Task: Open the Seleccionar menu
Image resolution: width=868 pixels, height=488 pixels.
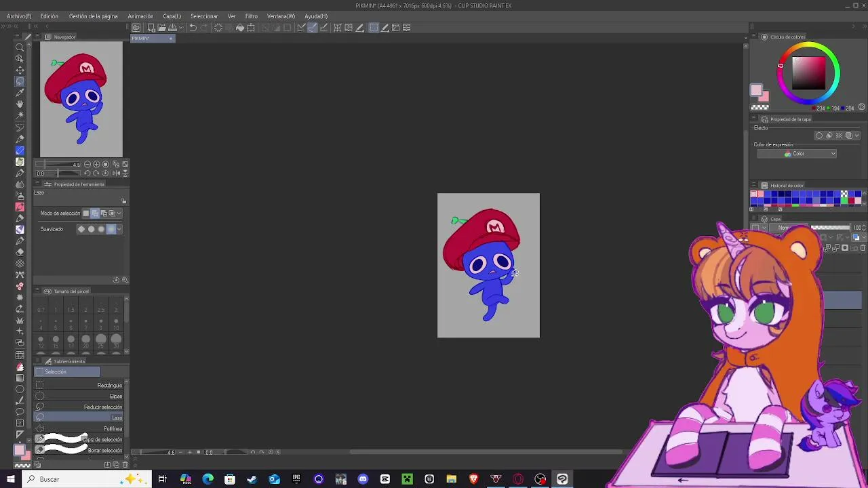Action: pos(204,16)
